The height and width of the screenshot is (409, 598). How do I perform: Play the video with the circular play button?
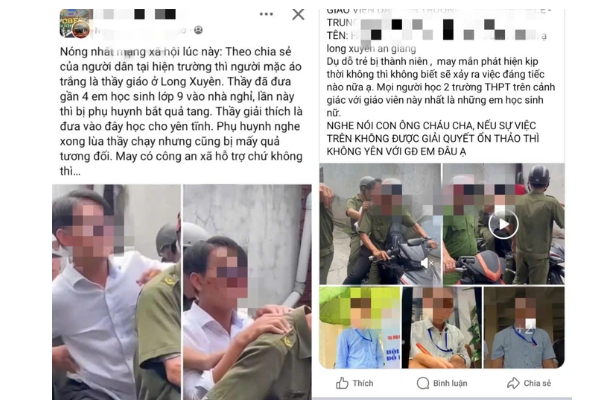click(503, 224)
